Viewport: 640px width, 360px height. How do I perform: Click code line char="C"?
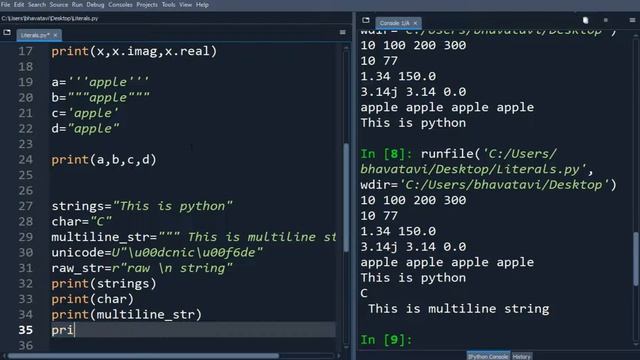pyautogui.click(x=81, y=222)
